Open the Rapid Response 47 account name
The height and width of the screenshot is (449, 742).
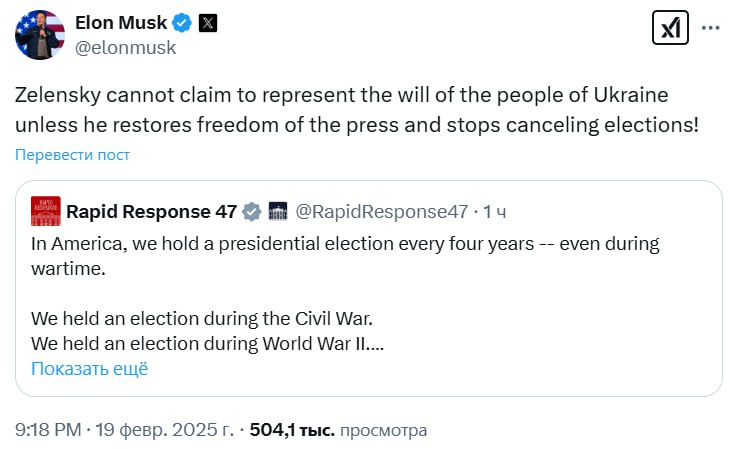(x=151, y=211)
